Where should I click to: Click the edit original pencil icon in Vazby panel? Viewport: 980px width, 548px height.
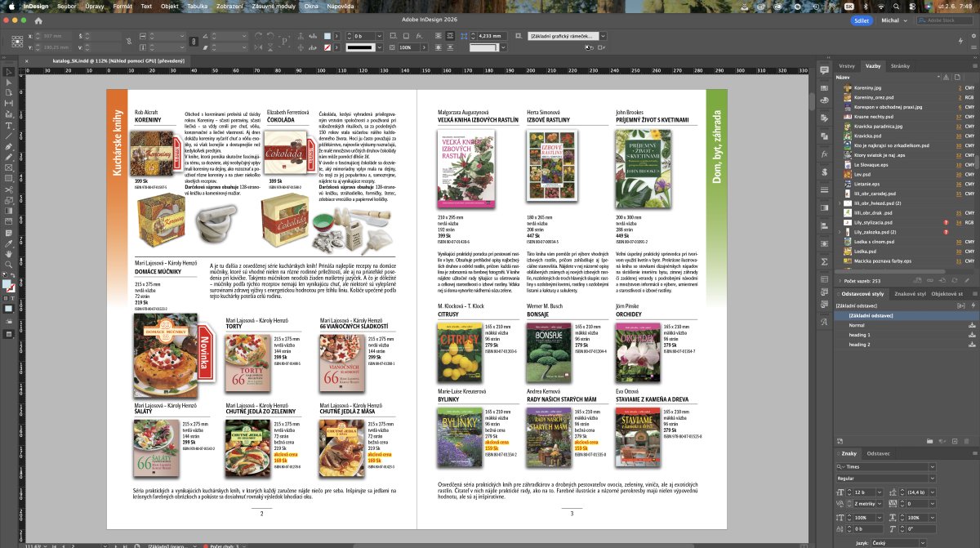coord(967,281)
